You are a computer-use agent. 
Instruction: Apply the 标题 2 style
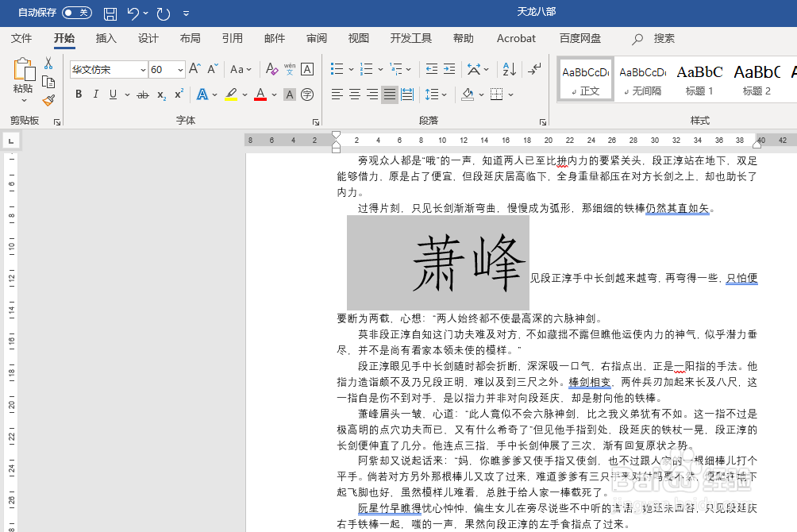coord(757,79)
